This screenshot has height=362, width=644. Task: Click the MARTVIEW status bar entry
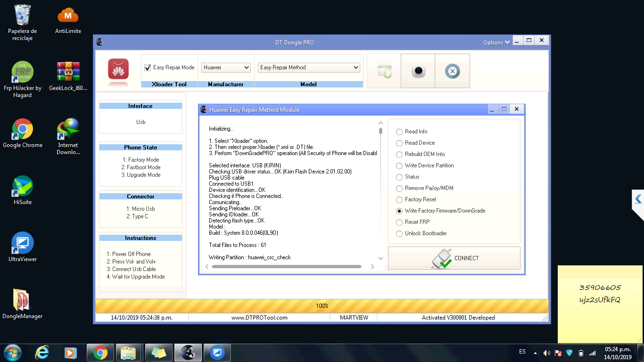click(354, 318)
